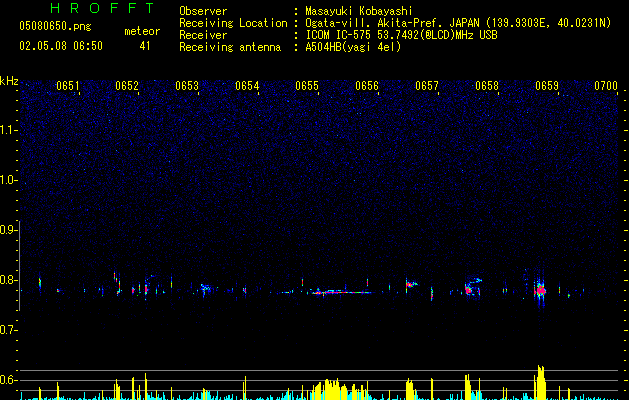Click the 0652 time marker
This screenshot has height=400, width=629.
point(127,86)
